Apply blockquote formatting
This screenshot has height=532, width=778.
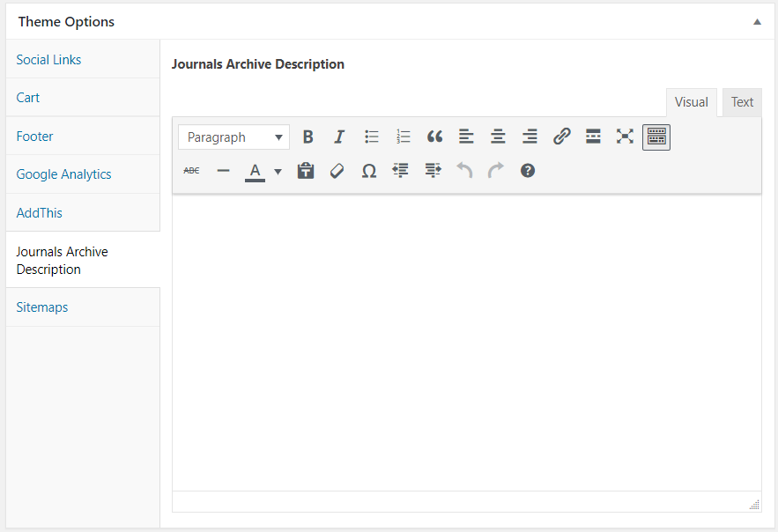tap(434, 137)
